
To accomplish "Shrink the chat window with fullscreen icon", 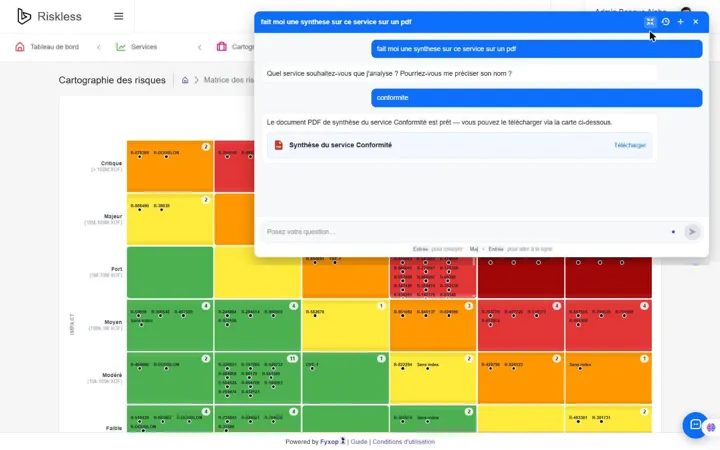I will [650, 22].
